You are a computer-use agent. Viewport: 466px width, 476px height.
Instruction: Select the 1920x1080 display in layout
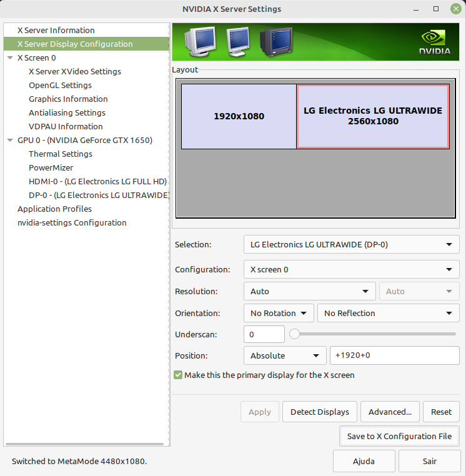pyautogui.click(x=239, y=117)
